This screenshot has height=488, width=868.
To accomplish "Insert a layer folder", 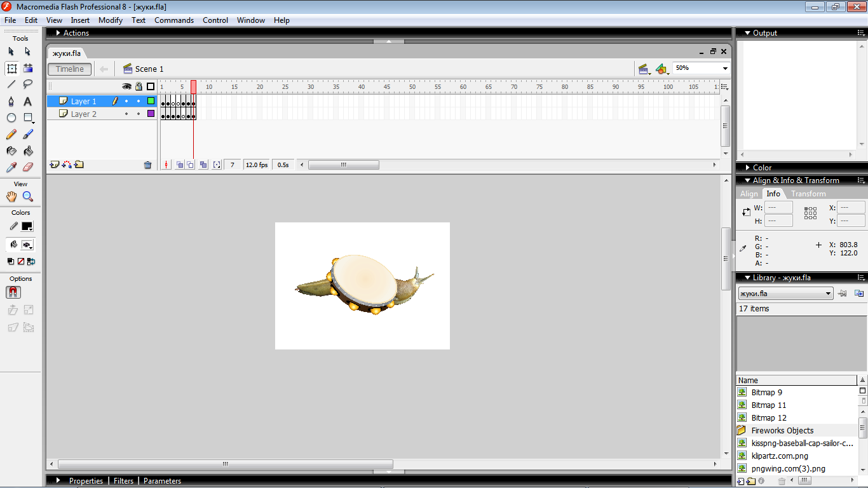I will pyautogui.click(x=79, y=165).
